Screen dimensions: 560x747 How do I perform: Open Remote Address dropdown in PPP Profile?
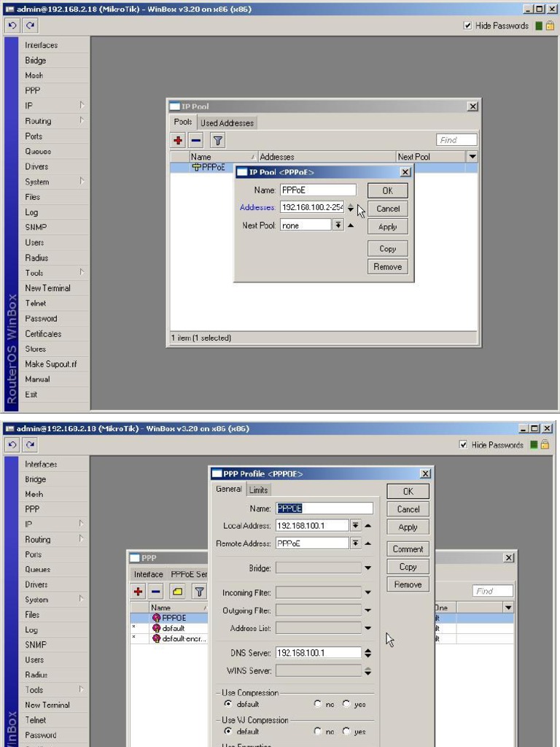(355, 543)
